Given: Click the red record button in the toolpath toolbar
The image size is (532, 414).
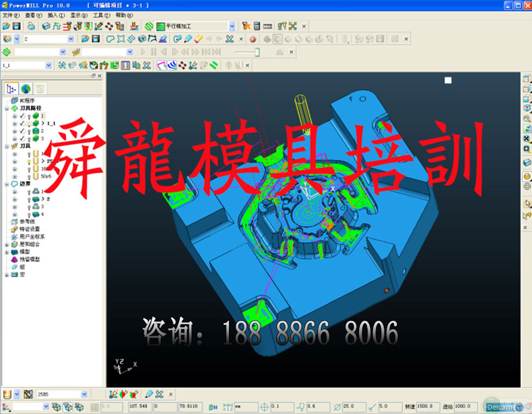Looking at the screenshot, I should [252, 39].
